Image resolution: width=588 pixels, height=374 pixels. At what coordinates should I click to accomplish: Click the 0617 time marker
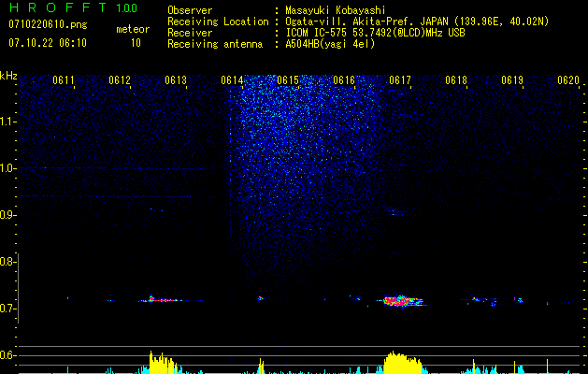tap(400, 80)
